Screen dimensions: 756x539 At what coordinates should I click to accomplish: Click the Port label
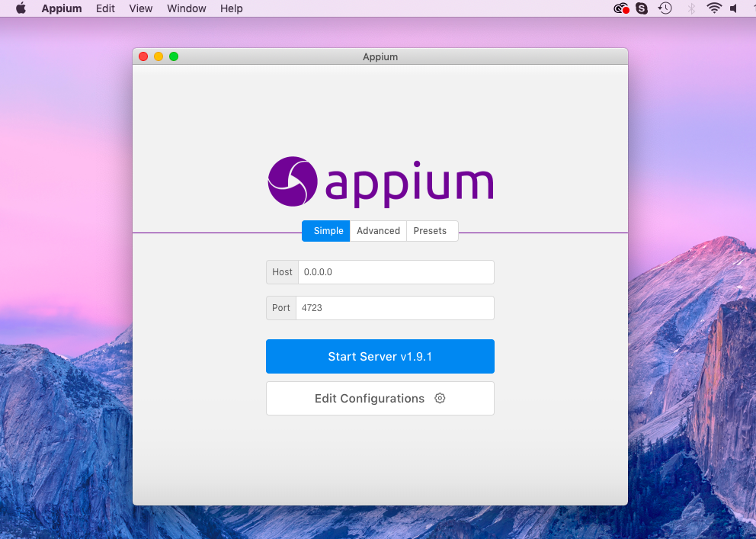click(x=281, y=308)
